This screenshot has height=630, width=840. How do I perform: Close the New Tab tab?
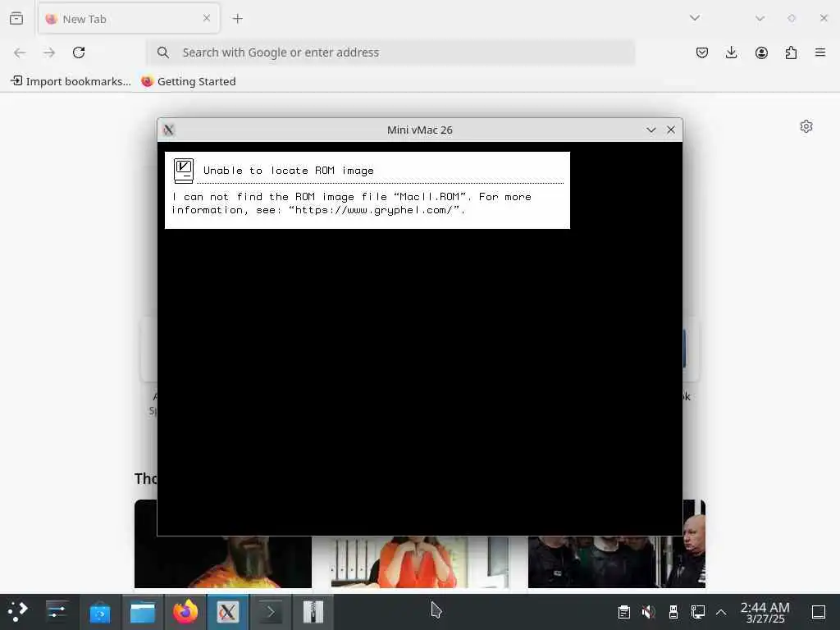207,18
